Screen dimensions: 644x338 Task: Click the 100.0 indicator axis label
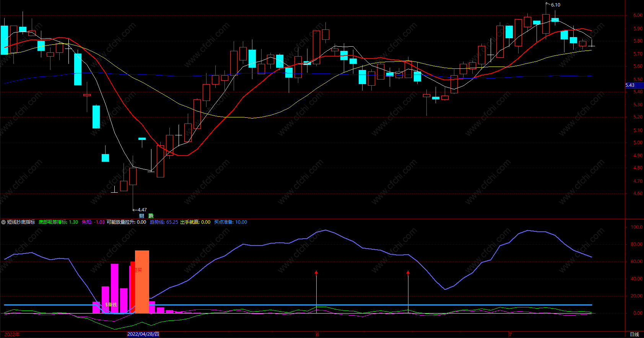(637, 227)
